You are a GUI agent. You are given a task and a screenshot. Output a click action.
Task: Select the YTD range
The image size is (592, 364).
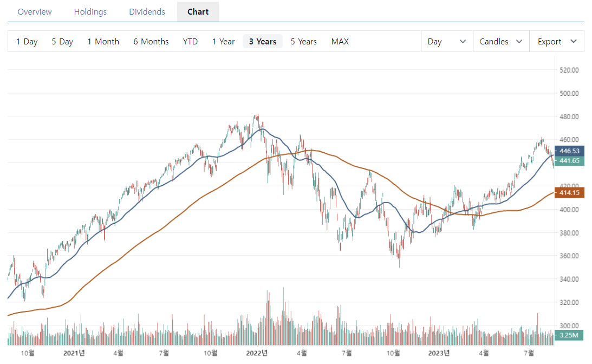pos(190,41)
